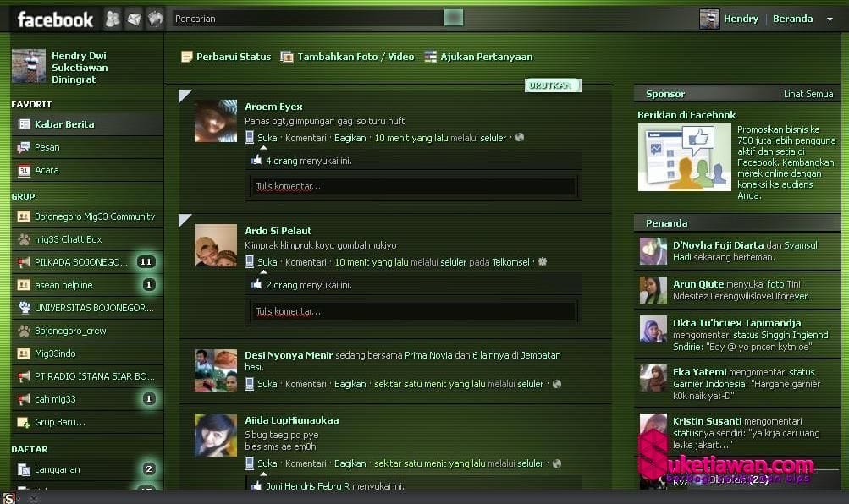Click the search magnifier button

[x=454, y=18]
